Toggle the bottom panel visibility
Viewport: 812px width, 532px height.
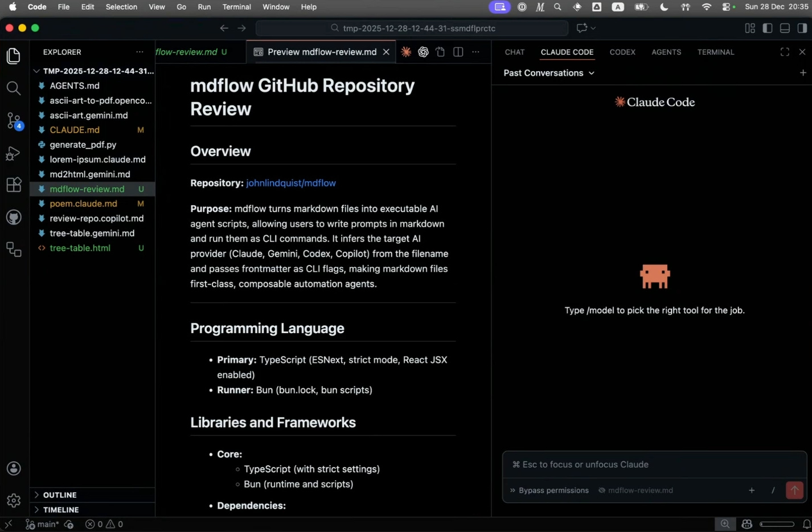785,28
